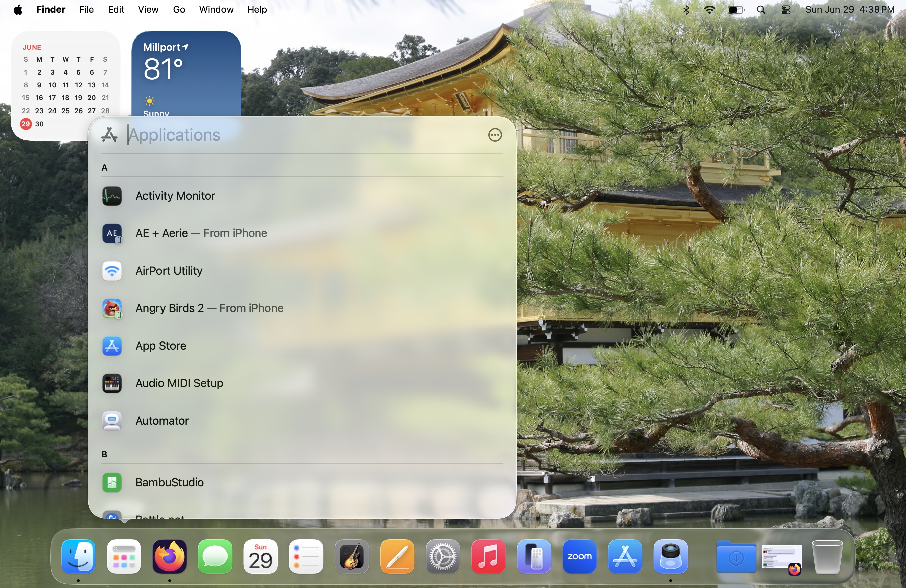Open the Trash in the Dock
The width and height of the screenshot is (906, 588).
(x=827, y=557)
